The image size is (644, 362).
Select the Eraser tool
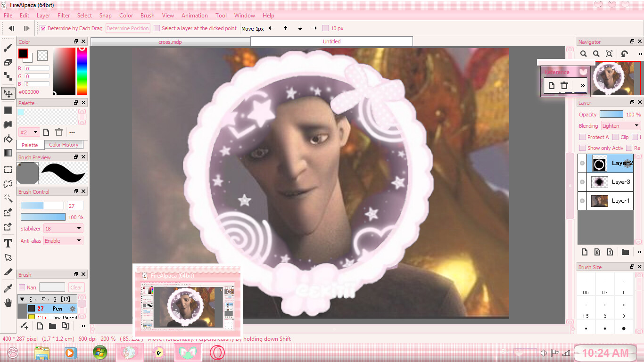pyautogui.click(x=8, y=62)
